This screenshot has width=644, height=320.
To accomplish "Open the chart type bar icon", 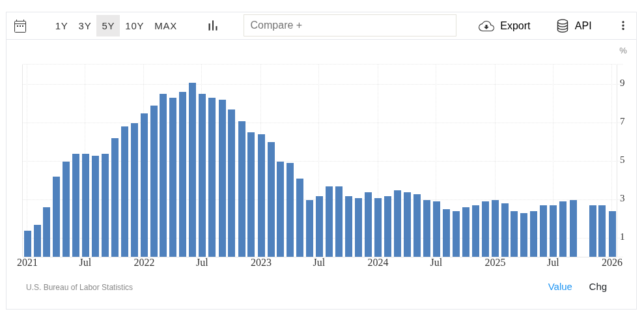I will coord(213,26).
